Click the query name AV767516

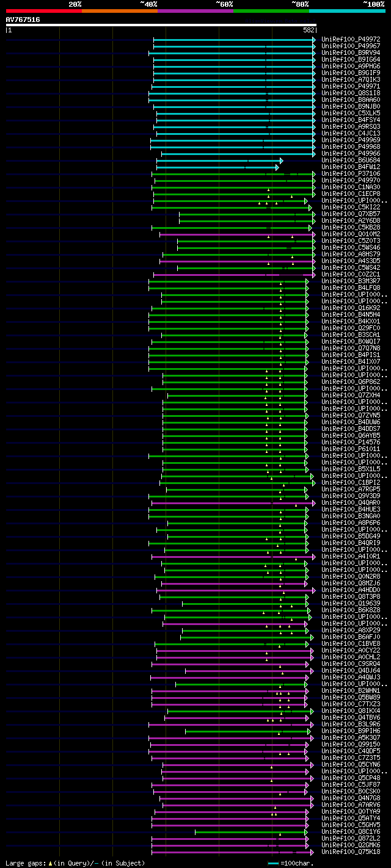point(23,20)
